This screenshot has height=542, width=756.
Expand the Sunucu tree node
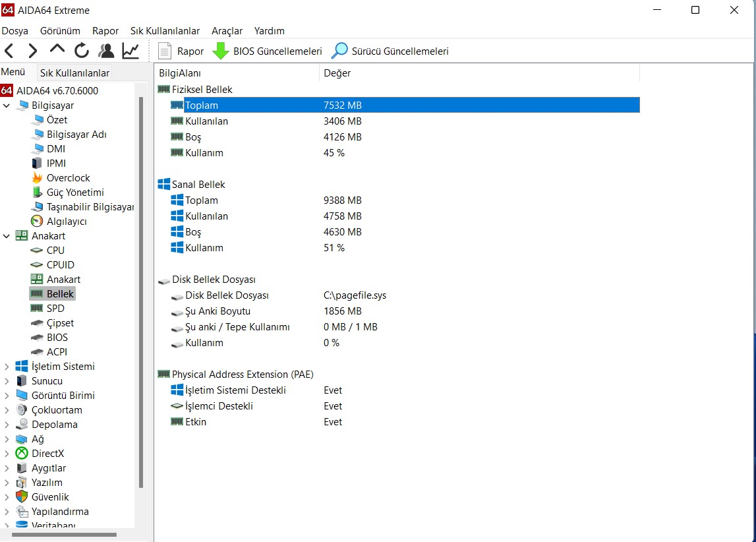tap(7, 381)
